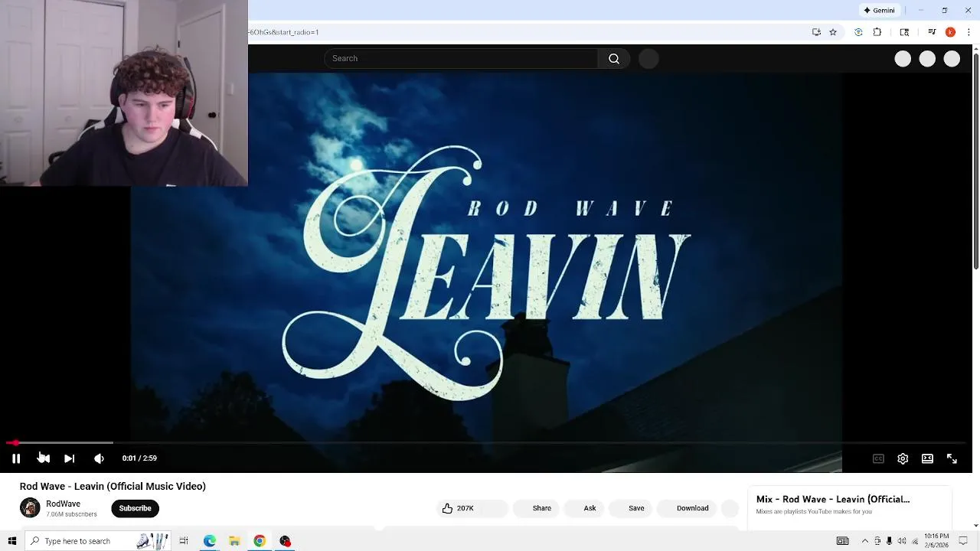Open the Chrome three-dot menu

click(969, 32)
